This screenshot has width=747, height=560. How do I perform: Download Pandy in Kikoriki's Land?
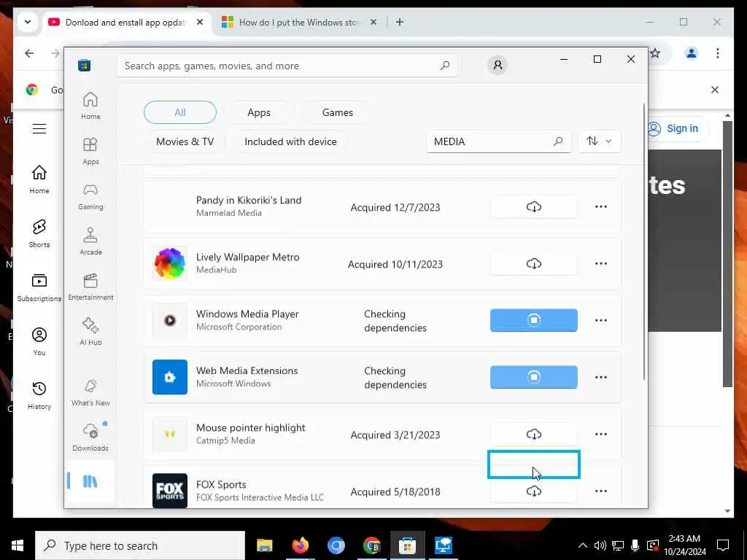pyautogui.click(x=533, y=206)
